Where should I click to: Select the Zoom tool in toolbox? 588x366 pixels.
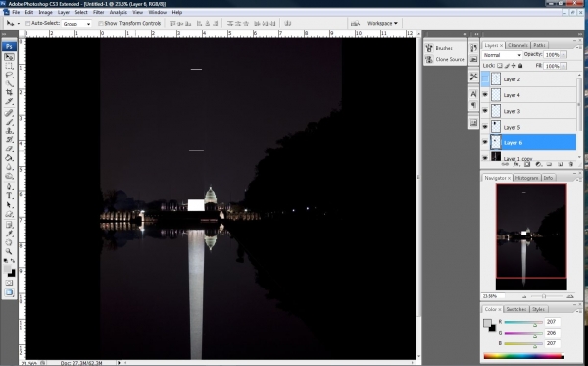[9, 251]
